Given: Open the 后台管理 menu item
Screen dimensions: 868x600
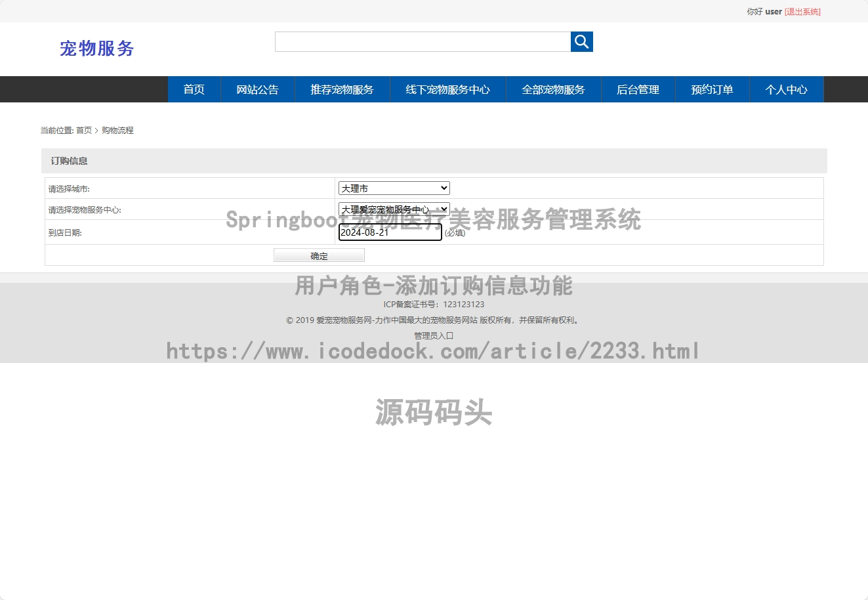Looking at the screenshot, I should pyautogui.click(x=638, y=89).
